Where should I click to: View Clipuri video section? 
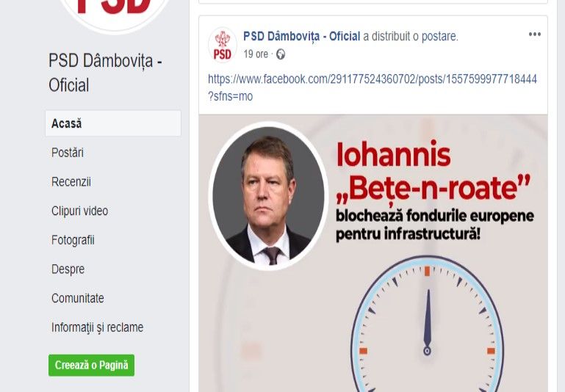pos(79,211)
